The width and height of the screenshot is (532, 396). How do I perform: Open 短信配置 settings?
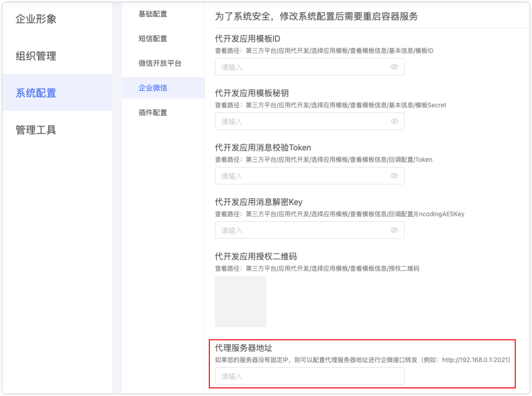tap(153, 39)
